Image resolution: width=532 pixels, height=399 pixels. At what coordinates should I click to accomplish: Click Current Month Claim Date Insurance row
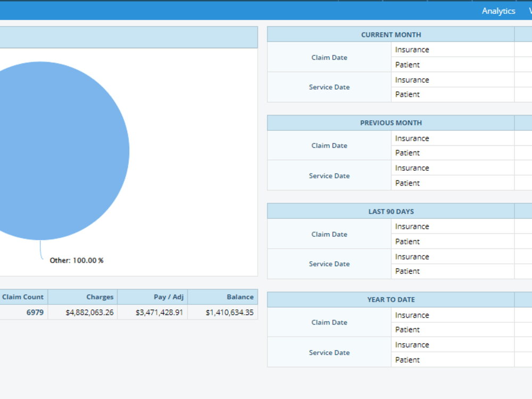point(453,49)
